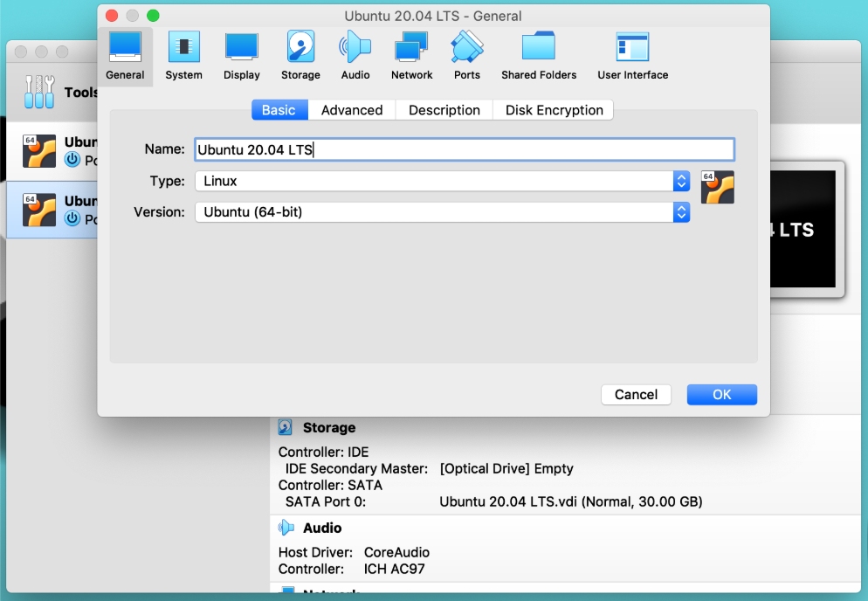Click the 'SATA Port 0:' label

(326, 501)
